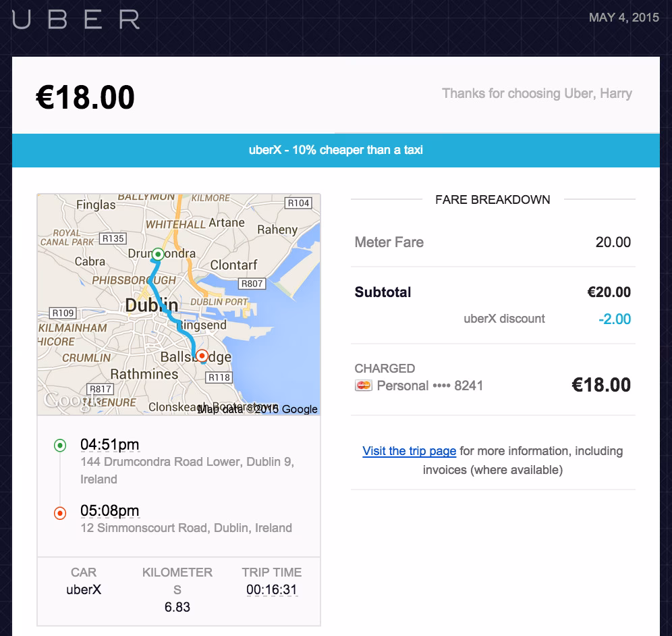
Task: Select the uberX discount line item
Action: 504,319
